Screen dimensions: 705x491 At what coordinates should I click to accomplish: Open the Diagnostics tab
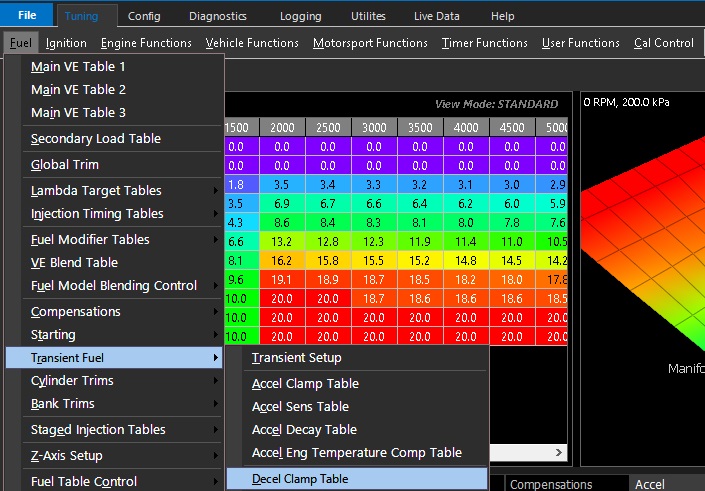pyautogui.click(x=218, y=16)
